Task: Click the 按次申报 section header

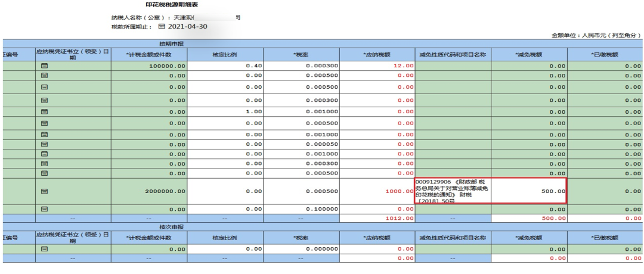Action: (172, 227)
